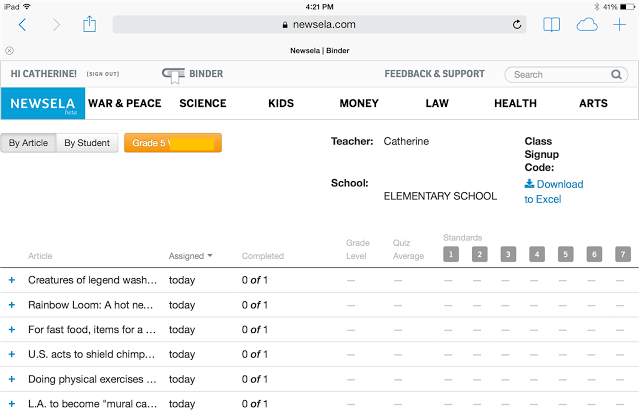
Task: Click 0 of 1 for Rainbow Loom row
Action: [x=255, y=305]
